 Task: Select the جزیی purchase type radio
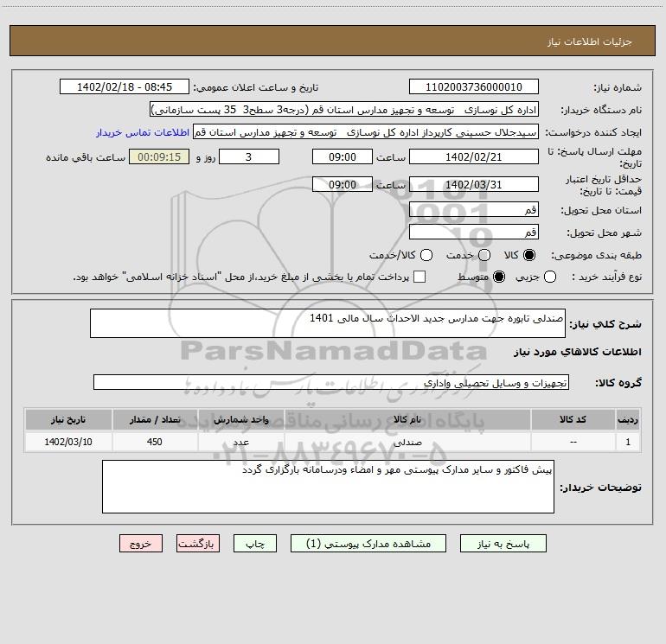(549, 277)
